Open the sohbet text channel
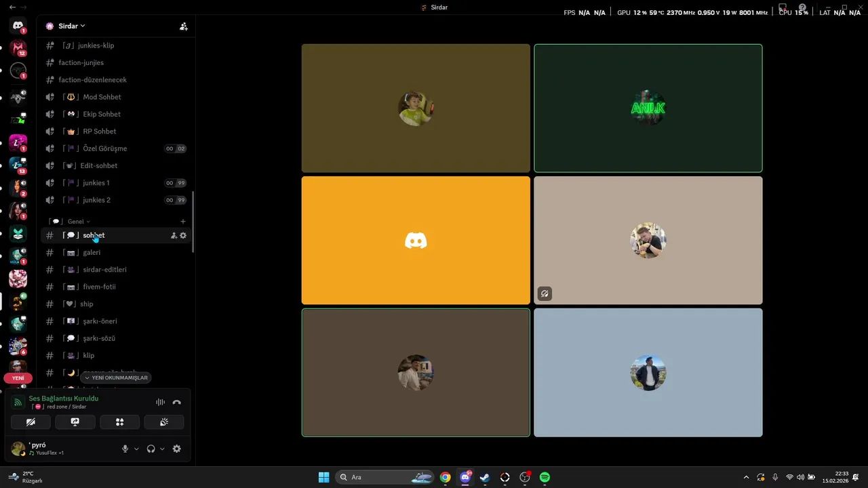The width and height of the screenshot is (868, 488). click(x=115, y=235)
